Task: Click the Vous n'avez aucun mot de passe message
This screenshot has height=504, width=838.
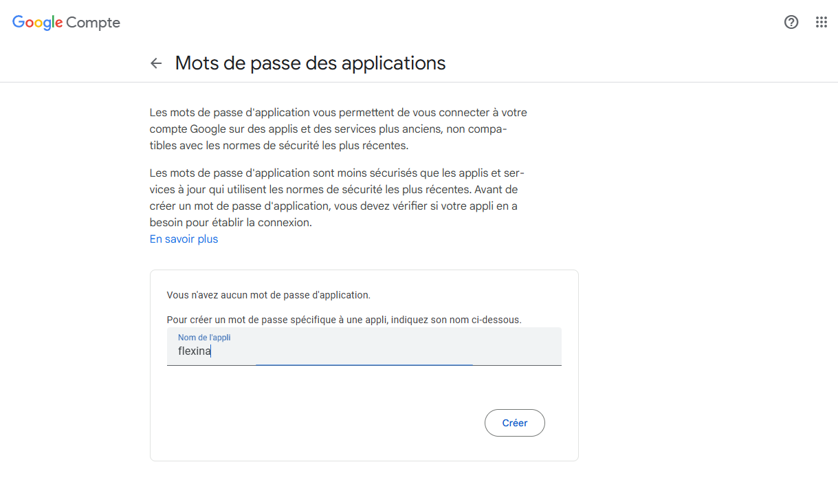Action: tap(269, 295)
